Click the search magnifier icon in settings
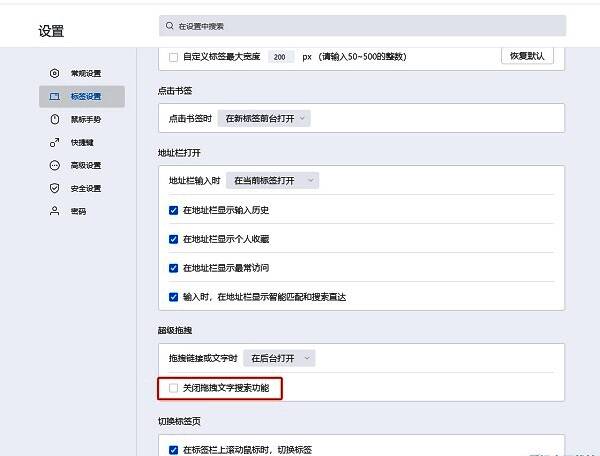Image resolution: width=600 pixels, height=456 pixels. pos(170,26)
